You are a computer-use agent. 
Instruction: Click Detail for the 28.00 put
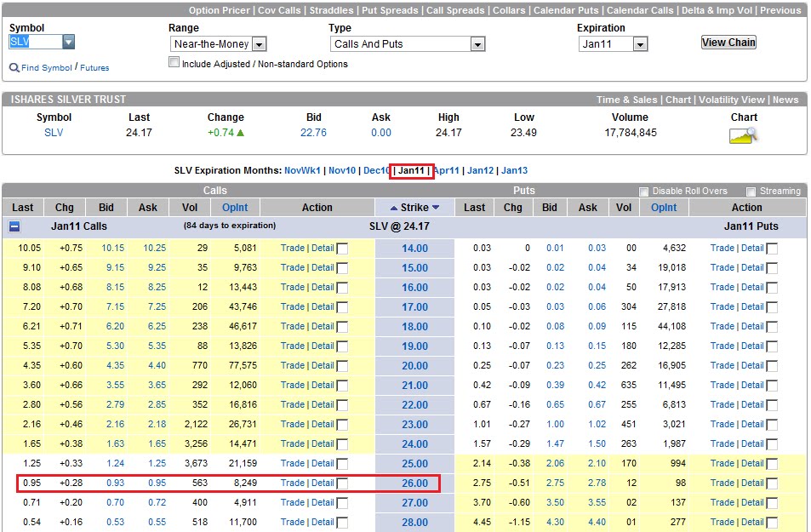point(752,522)
